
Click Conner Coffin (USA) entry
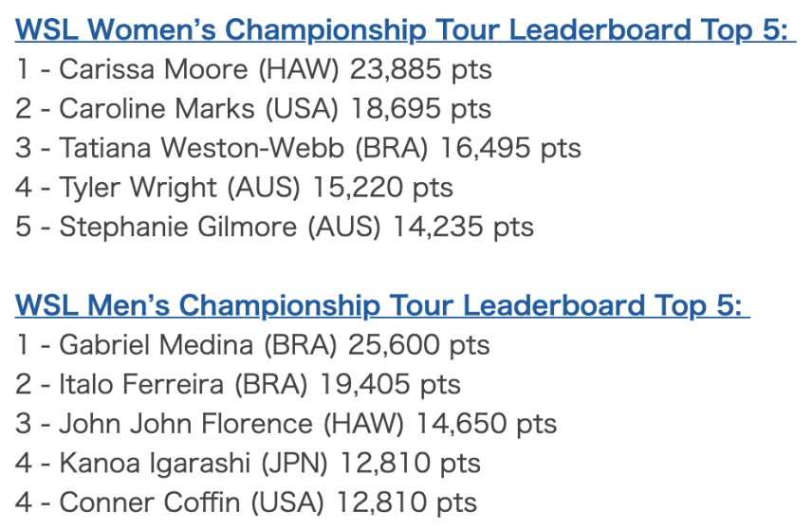coord(246,503)
